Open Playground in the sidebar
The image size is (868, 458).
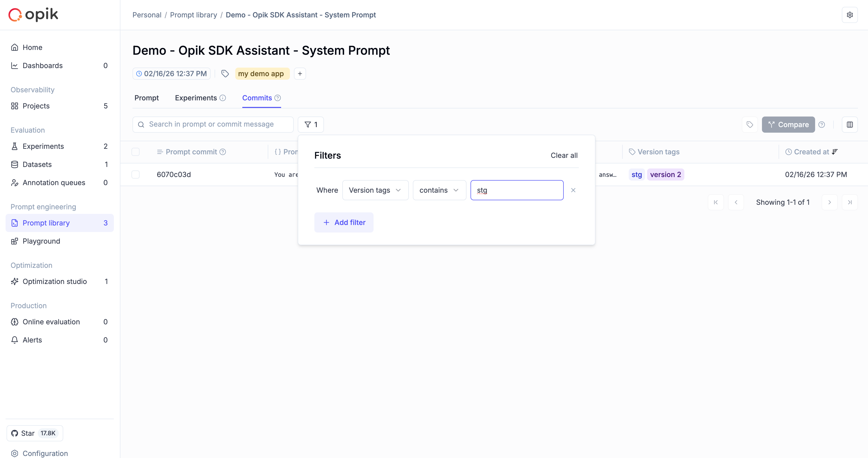[41, 241]
